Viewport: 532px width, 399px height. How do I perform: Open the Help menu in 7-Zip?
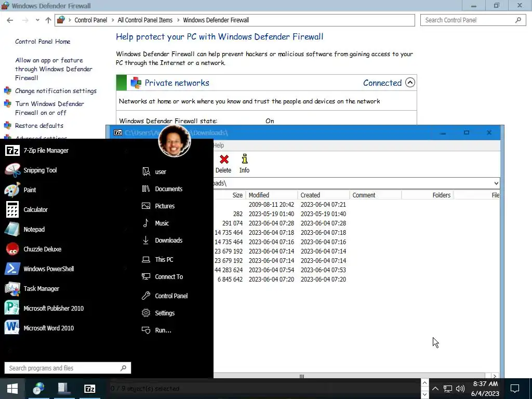pos(219,145)
